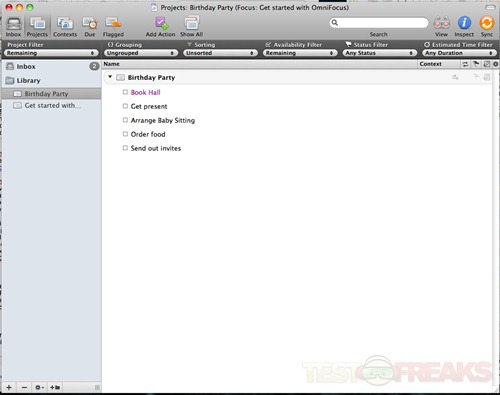Check off the Order food action

(125, 134)
